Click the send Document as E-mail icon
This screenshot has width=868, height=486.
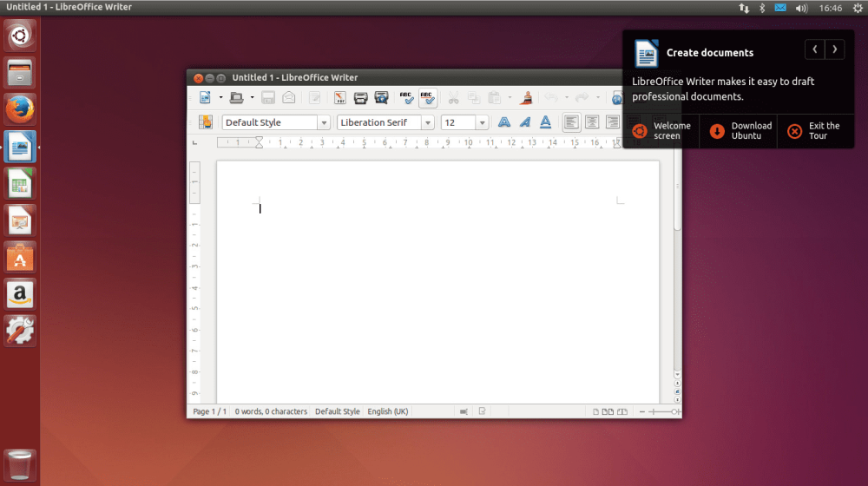[288, 98]
